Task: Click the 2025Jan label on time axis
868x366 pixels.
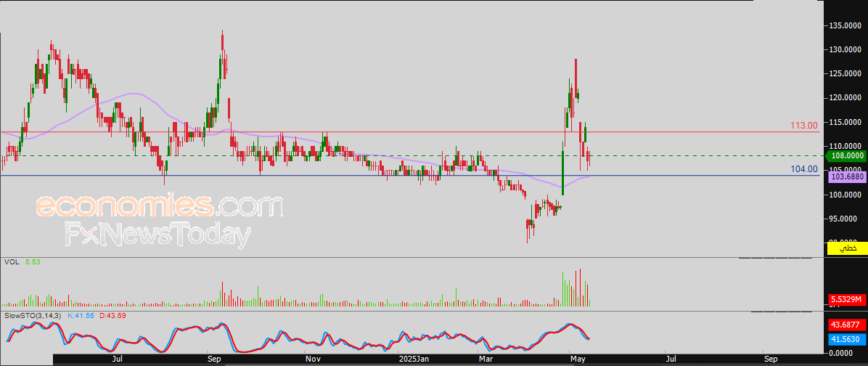Action: tap(415, 359)
